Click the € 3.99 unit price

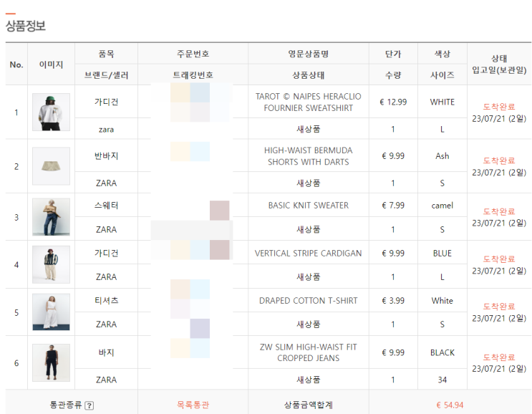coord(393,301)
